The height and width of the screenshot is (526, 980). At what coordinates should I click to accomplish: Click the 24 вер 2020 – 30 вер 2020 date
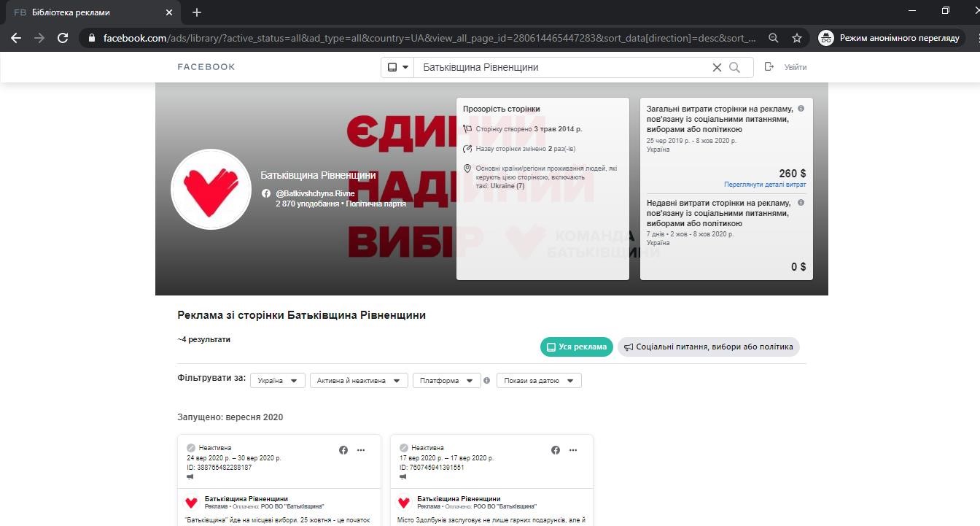point(234,458)
